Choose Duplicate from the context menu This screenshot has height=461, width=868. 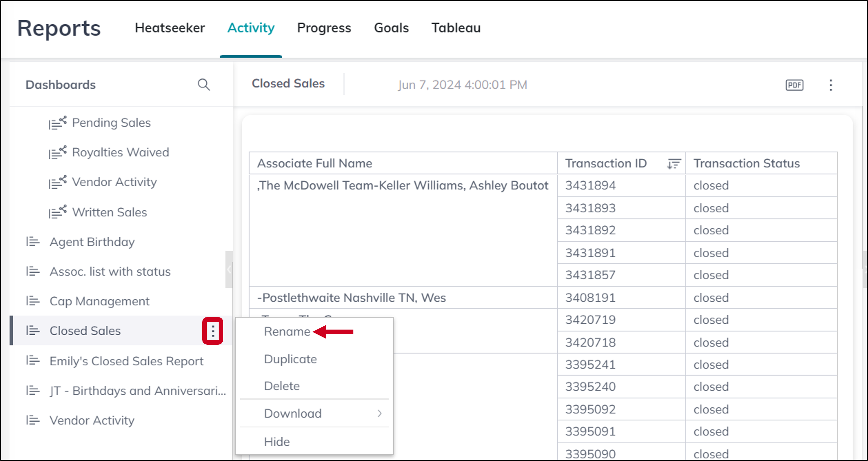(x=290, y=358)
